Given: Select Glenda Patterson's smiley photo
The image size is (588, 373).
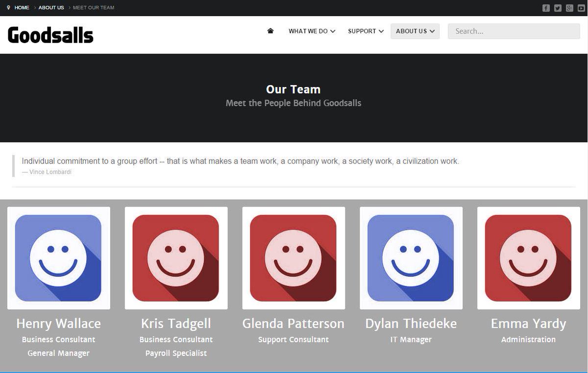Looking at the screenshot, I should [x=294, y=258].
